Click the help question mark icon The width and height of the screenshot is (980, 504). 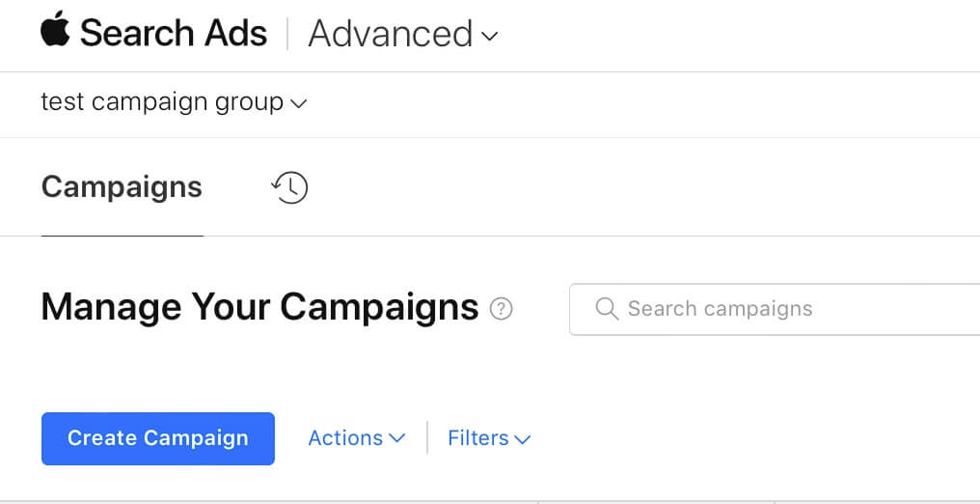tap(501, 309)
